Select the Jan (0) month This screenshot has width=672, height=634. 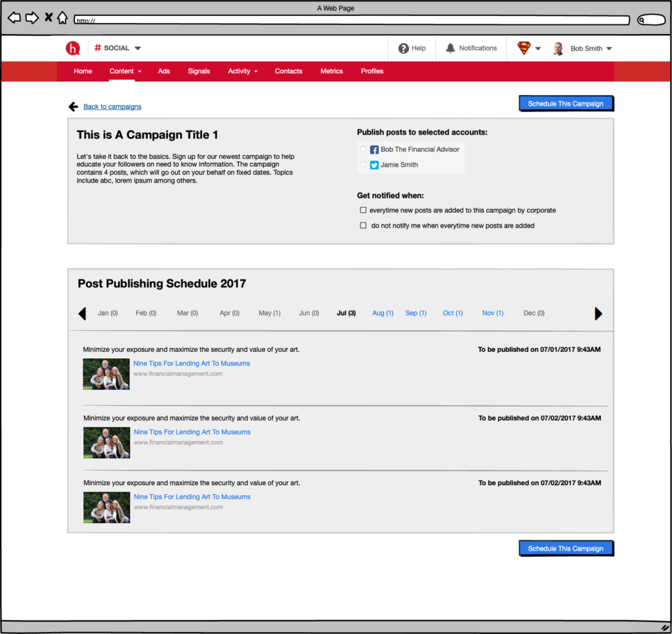(x=108, y=313)
